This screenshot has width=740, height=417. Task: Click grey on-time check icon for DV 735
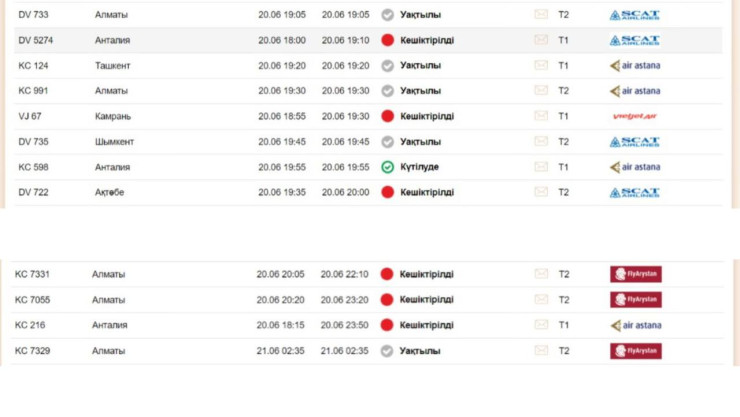[387, 142]
